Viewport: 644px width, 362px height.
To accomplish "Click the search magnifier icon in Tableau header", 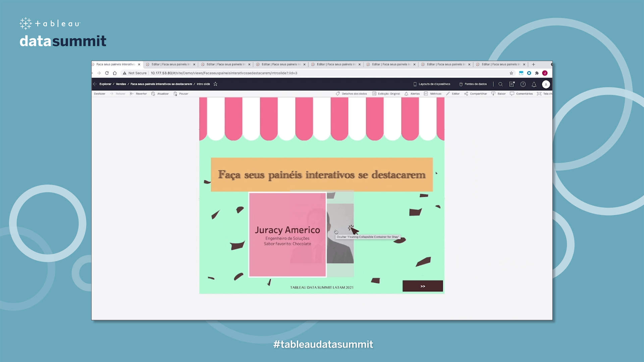I will click(x=500, y=84).
